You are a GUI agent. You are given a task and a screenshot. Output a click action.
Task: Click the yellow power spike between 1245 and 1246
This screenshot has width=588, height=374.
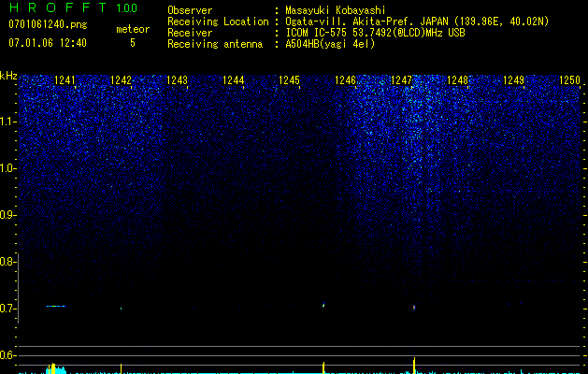point(323,367)
